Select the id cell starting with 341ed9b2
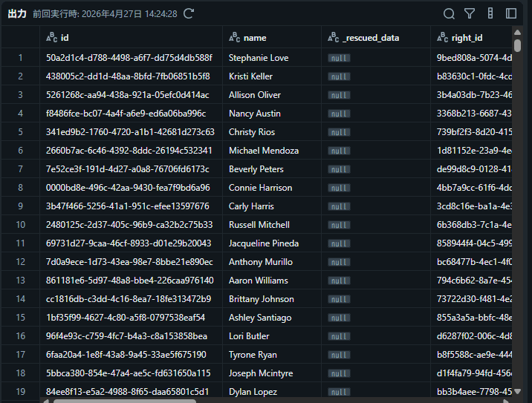The width and height of the screenshot is (532, 403). 131,132
